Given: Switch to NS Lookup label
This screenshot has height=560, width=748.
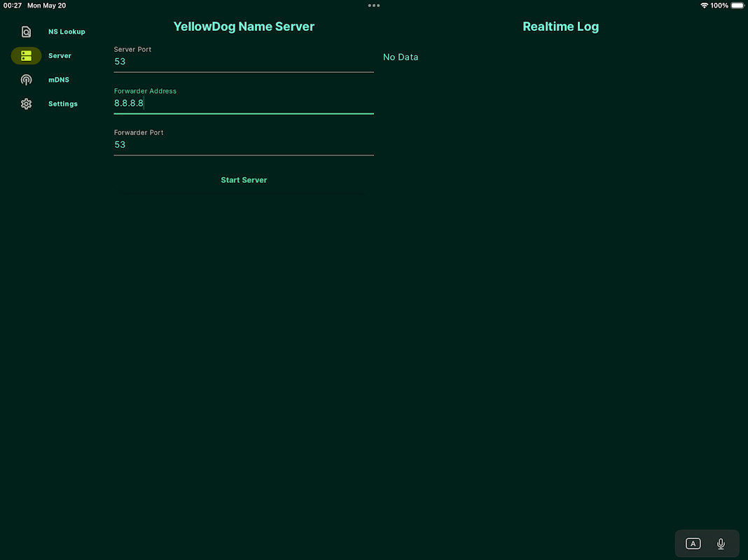Looking at the screenshot, I should [x=67, y=31].
